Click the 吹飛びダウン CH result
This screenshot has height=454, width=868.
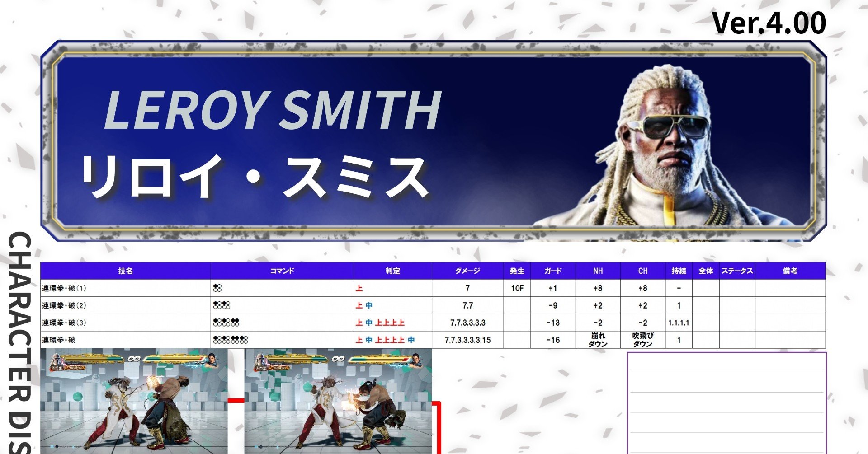(x=643, y=340)
